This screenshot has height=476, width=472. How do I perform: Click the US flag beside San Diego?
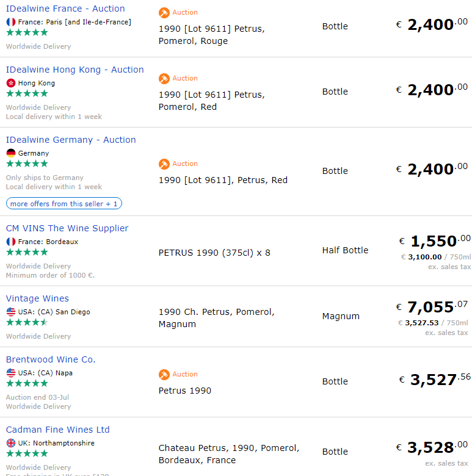pyautogui.click(x=11, y=312)
